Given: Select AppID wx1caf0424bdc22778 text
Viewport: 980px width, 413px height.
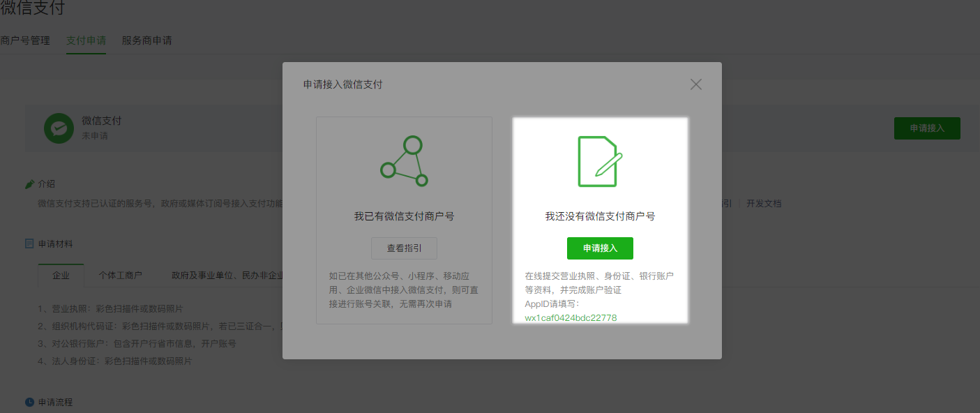Looking at the screenshot, I should pos(571,318).
